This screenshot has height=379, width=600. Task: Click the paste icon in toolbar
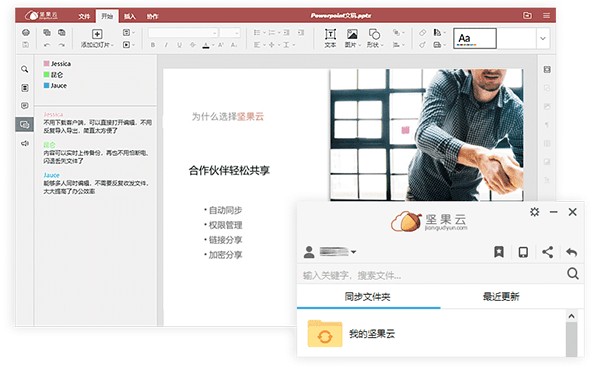point(62,33)
